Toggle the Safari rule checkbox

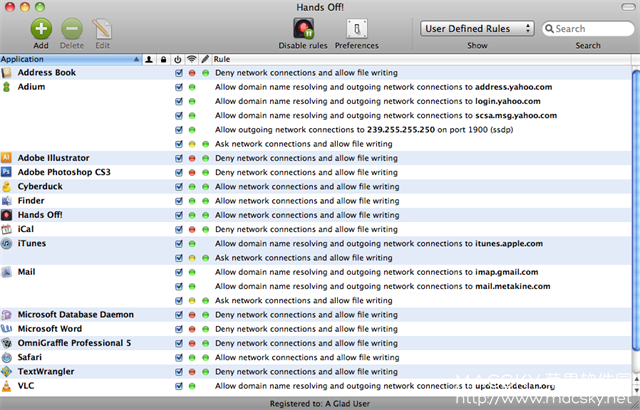(178, 358)
